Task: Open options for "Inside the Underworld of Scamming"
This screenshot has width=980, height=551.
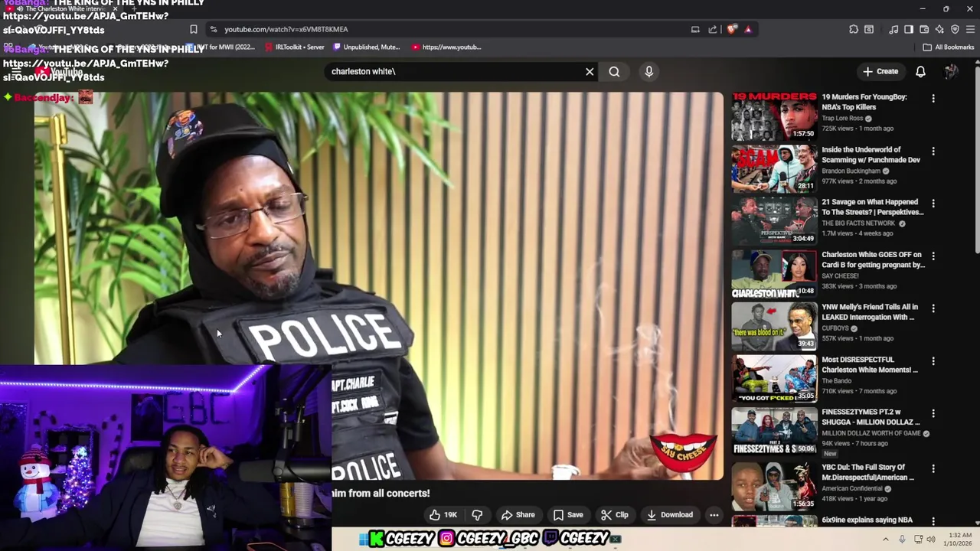Action: point(933,152)
